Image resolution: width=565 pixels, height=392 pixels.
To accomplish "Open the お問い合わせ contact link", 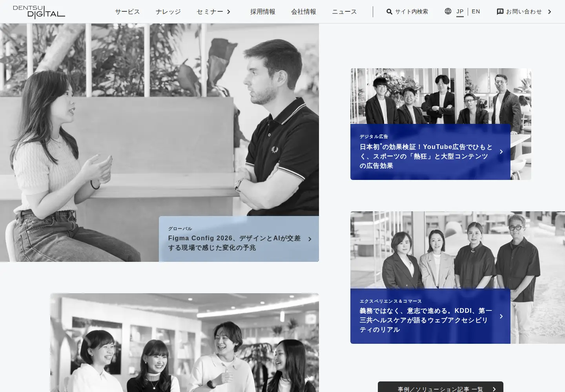I will click(524, 12).
